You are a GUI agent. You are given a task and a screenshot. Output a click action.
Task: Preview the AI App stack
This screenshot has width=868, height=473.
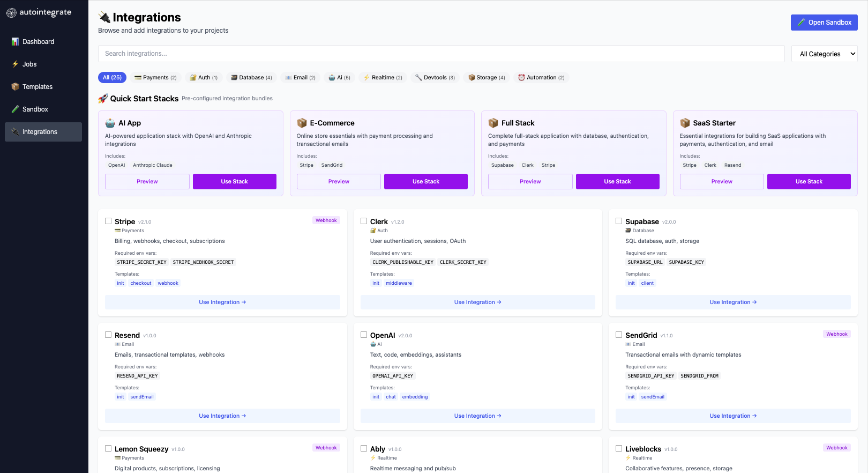point(147,182)
